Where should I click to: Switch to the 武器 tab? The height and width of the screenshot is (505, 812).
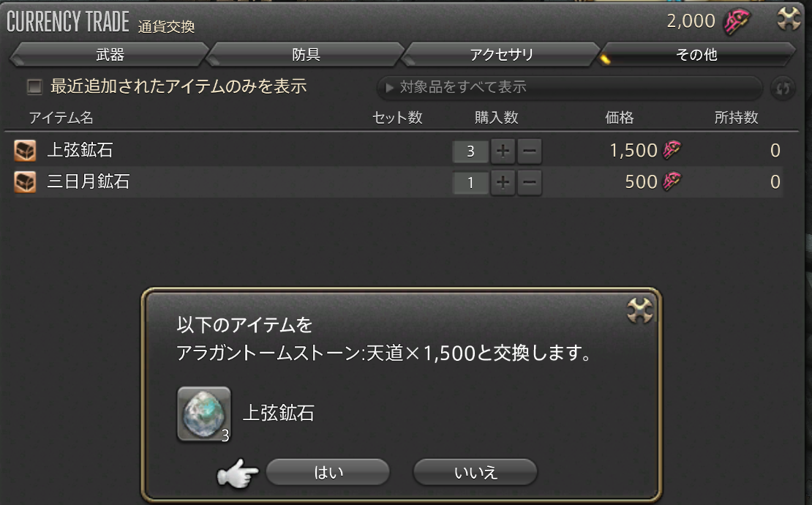[x=110, y=54]
